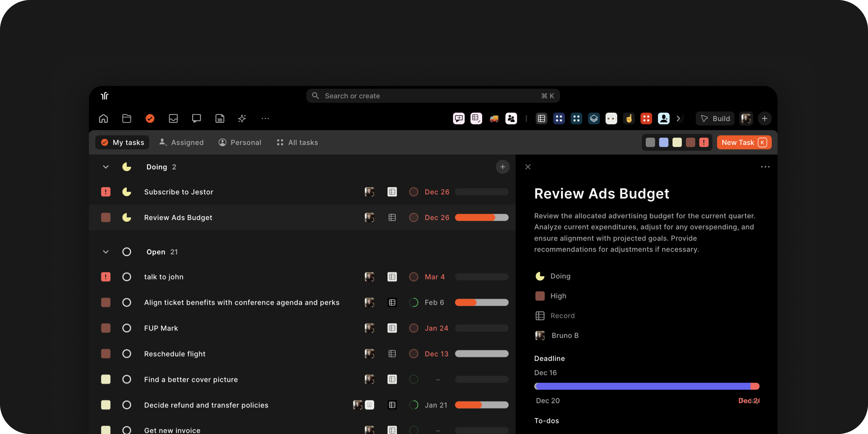Click the Search or create field

433,96
